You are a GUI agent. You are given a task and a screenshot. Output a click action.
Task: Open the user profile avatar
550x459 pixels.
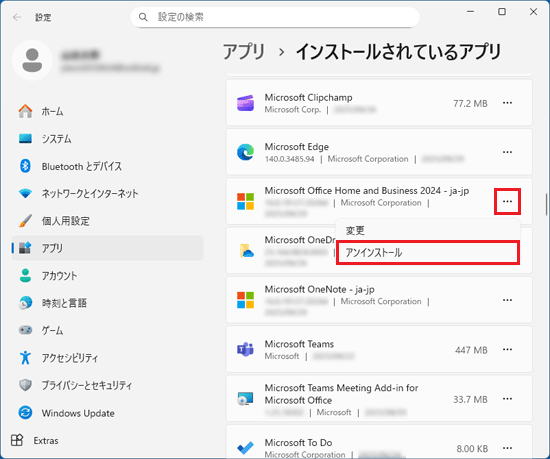tap(32, 60)
